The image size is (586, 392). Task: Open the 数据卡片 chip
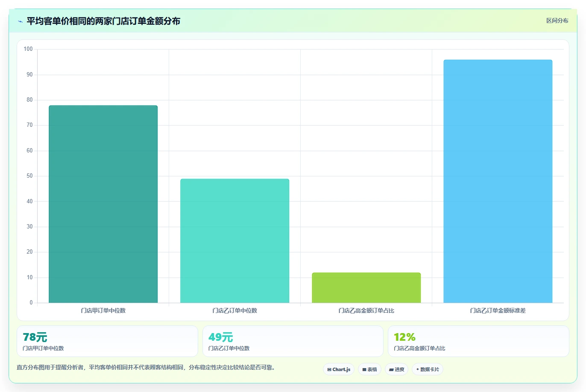coord(428,369)
